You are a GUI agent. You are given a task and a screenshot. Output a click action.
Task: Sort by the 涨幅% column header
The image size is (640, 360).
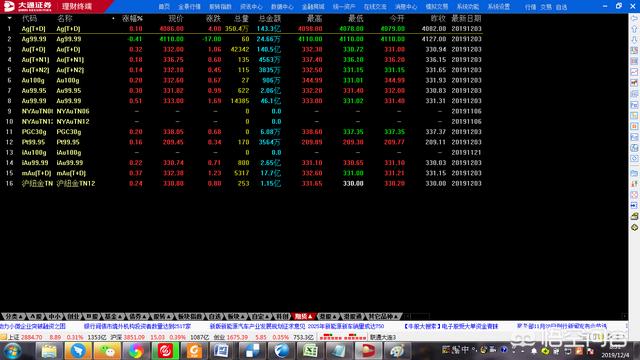tap(132, 18)
